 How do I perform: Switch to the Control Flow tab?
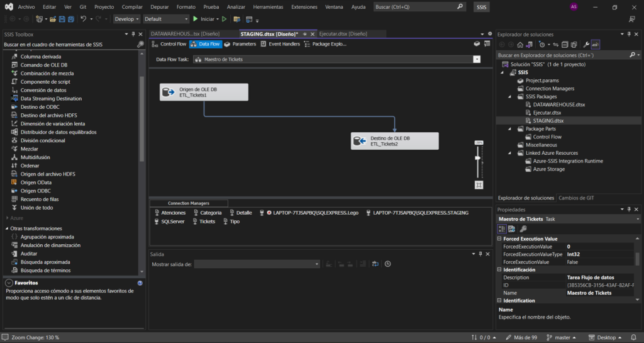coord(170,44)
